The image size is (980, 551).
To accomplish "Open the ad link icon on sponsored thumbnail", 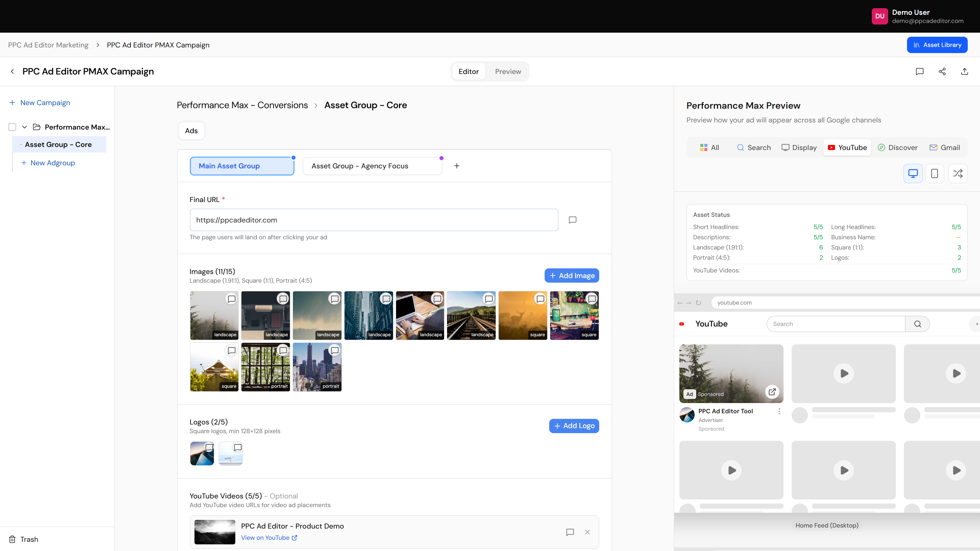I will pos(772,392).
